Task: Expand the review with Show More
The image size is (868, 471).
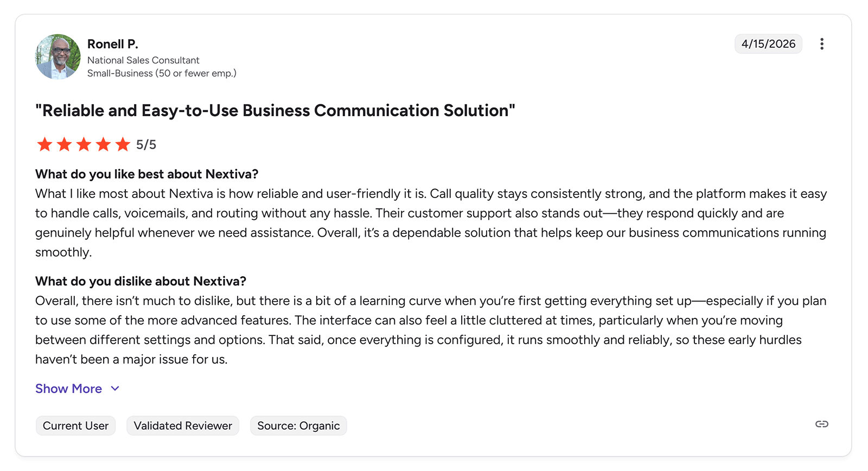Action: [68, 389]
